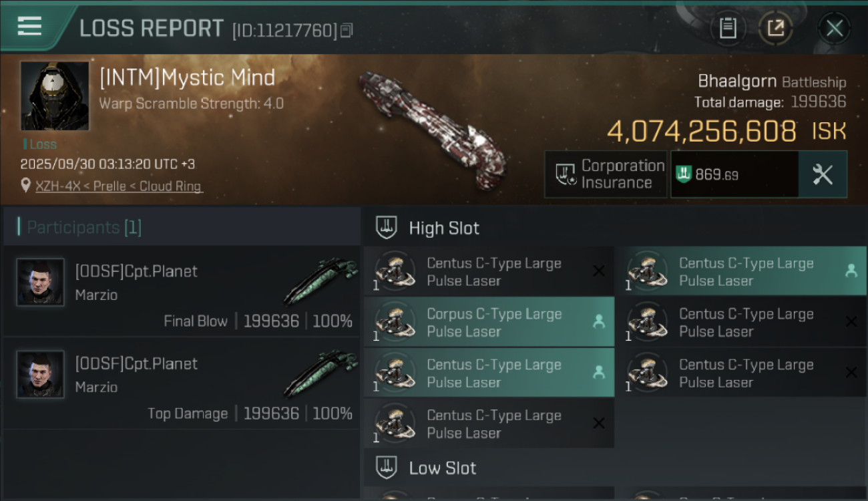Click the clipboard report icon

728,28
